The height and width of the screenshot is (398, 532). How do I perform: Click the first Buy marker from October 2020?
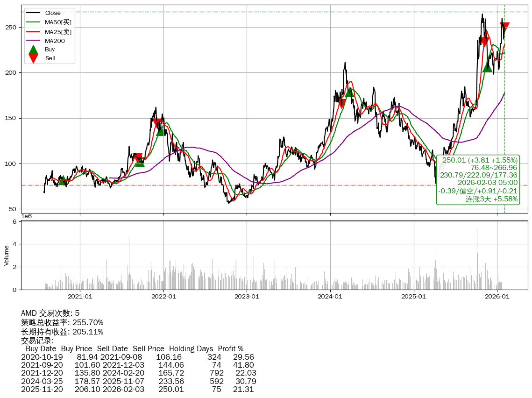point(63,180)
